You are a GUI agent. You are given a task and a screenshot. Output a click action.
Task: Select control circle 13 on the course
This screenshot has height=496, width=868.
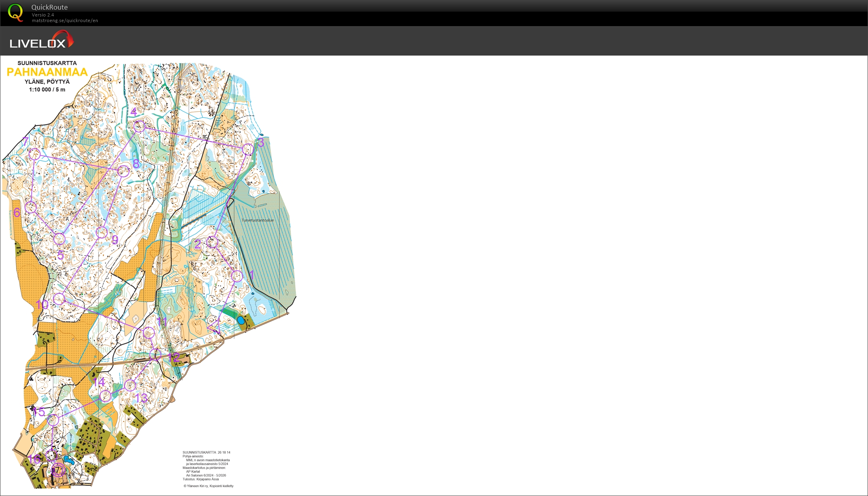[130, 385]
